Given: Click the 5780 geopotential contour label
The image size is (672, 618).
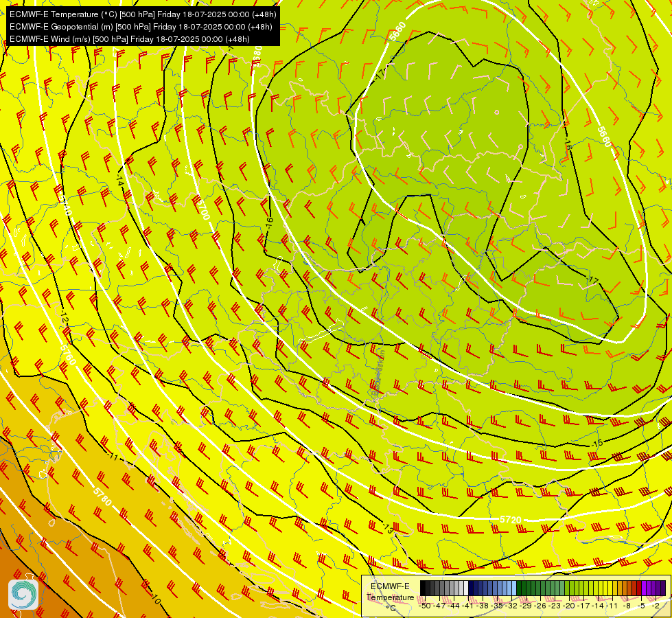Looking at the screenshot, I should pos(102,496).
